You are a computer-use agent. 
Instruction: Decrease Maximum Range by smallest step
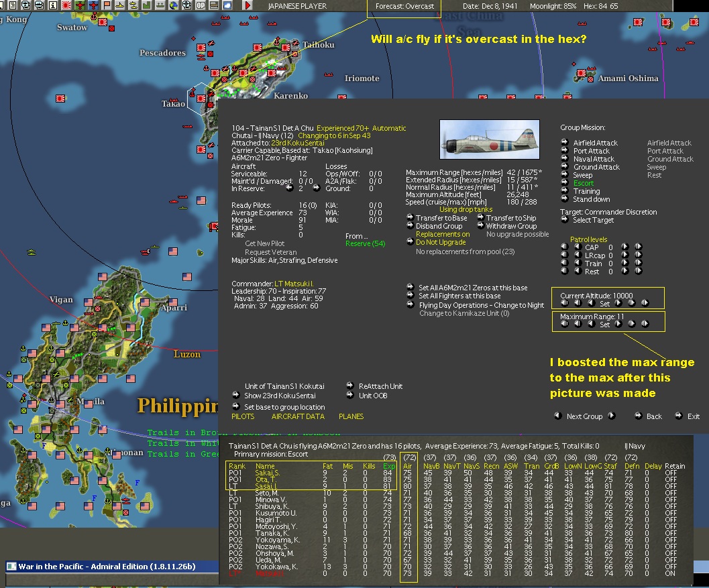(x=592, y=324)
